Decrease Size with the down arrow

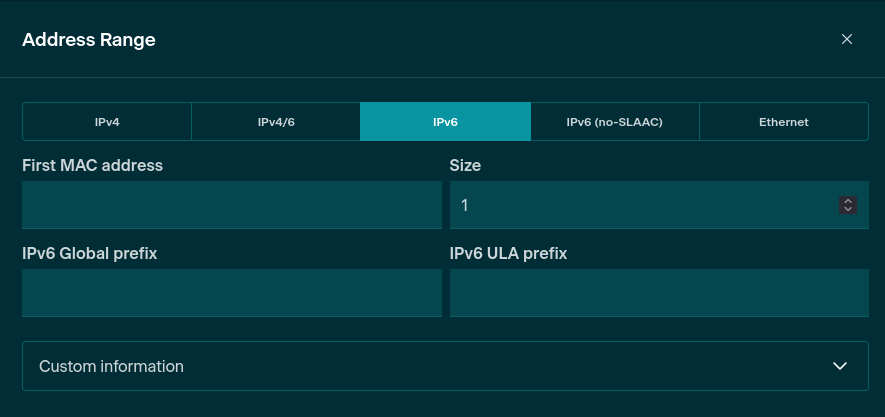click(848, 209)
